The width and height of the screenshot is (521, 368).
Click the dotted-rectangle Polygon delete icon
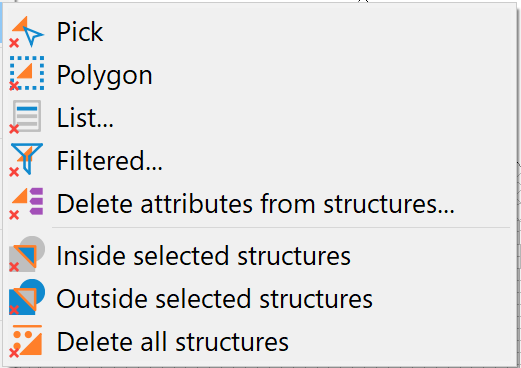27,73
